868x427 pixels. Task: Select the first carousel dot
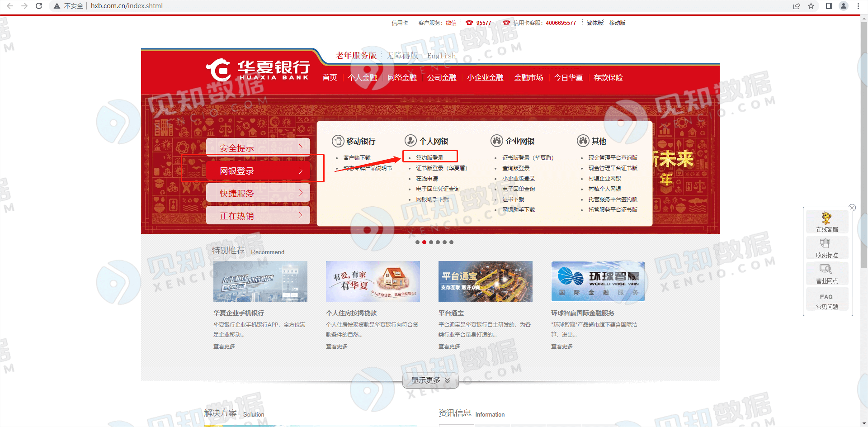(417, 242)
